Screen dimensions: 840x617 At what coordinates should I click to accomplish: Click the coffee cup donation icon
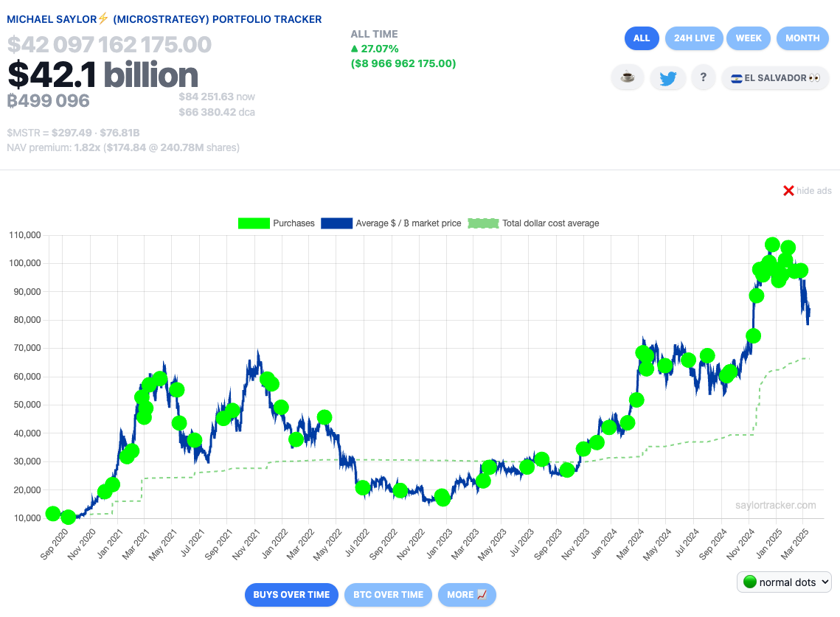[628, 77]
